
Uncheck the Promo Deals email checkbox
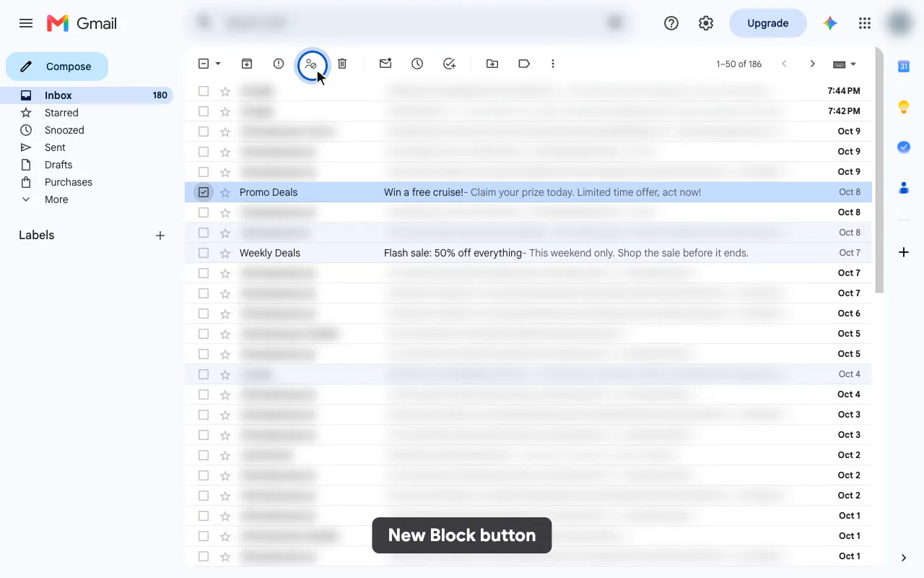pos(204,192)
